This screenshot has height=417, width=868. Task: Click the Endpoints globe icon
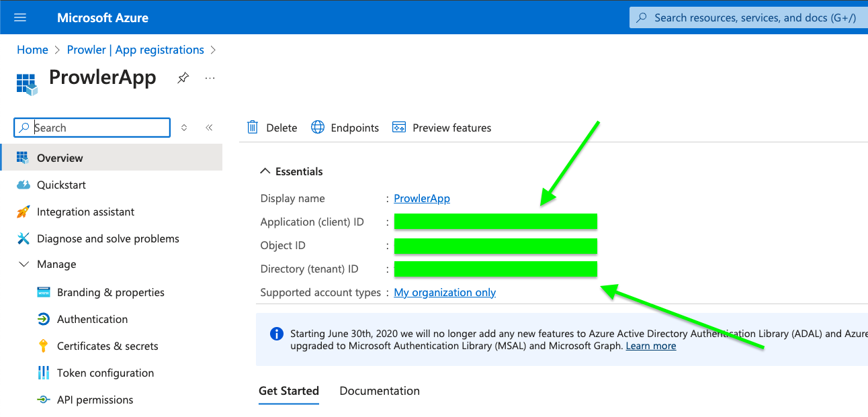coord(318,128)
